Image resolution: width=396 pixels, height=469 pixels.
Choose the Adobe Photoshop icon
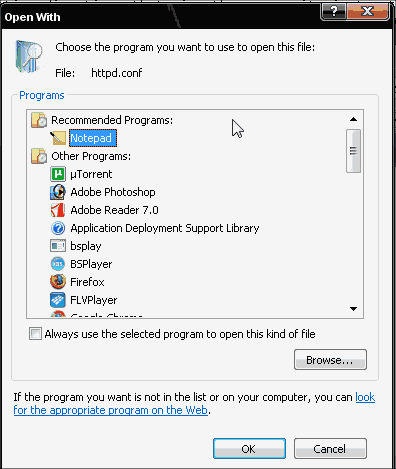[x=58, y=192]
